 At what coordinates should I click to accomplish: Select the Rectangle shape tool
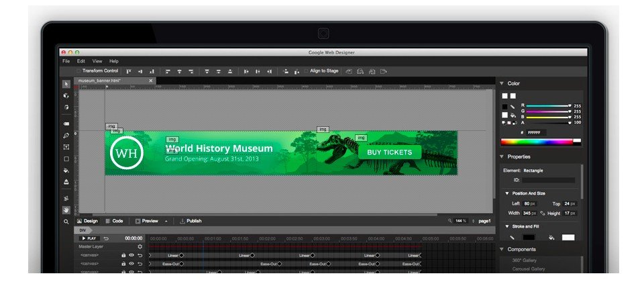[x=66, y=159]
